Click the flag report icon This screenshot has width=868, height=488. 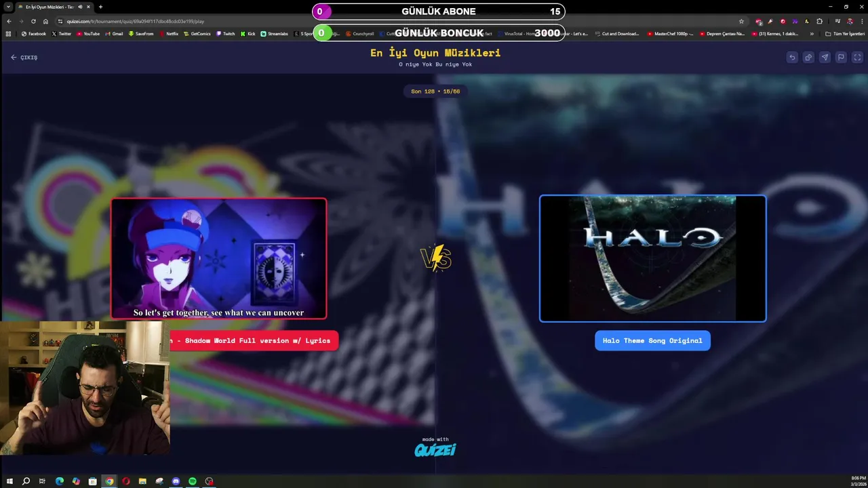(x=841, y=58)
